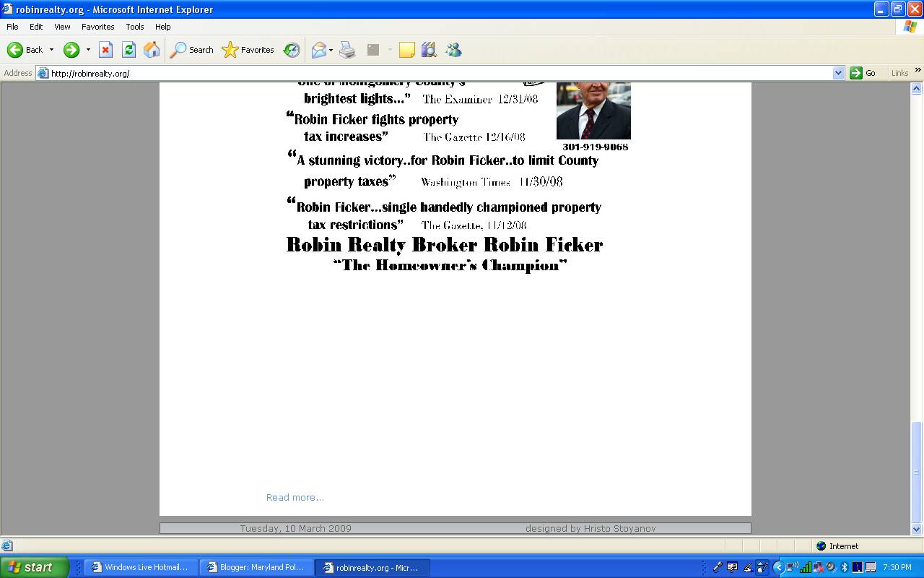Click the 7:30 PM clock

[897, 567]
